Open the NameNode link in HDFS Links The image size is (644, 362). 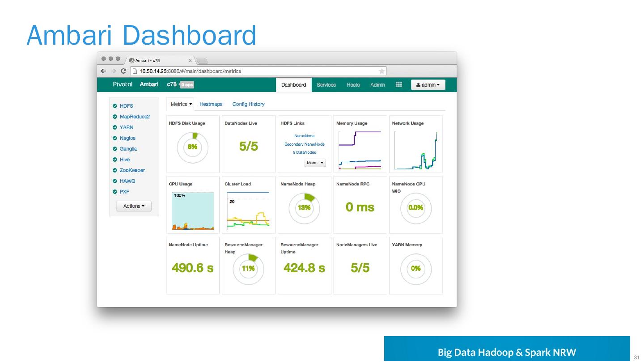point(305,136)
